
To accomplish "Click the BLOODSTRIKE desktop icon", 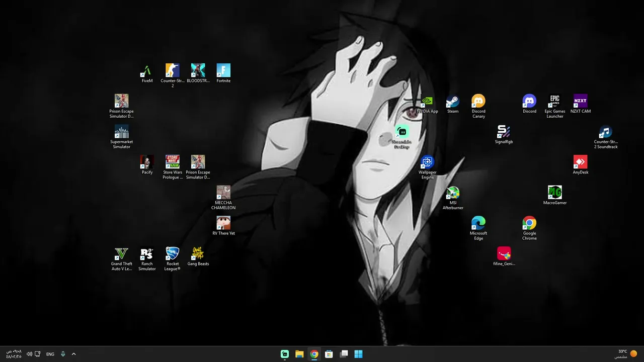I will (198, 73).
